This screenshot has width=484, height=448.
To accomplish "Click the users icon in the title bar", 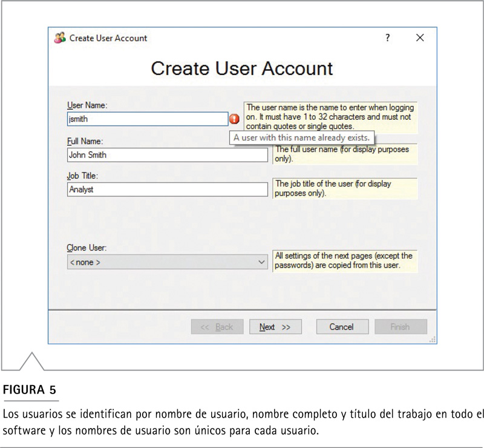I will point(60,38).
